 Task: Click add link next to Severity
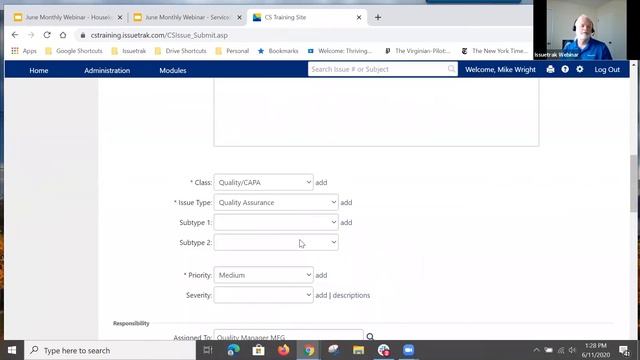coord(321,295)
